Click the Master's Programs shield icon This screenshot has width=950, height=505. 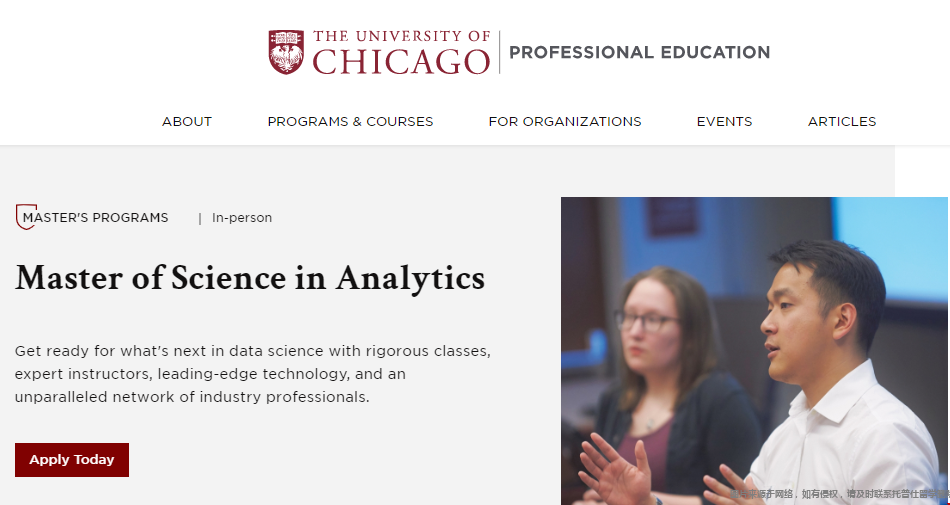25,217
